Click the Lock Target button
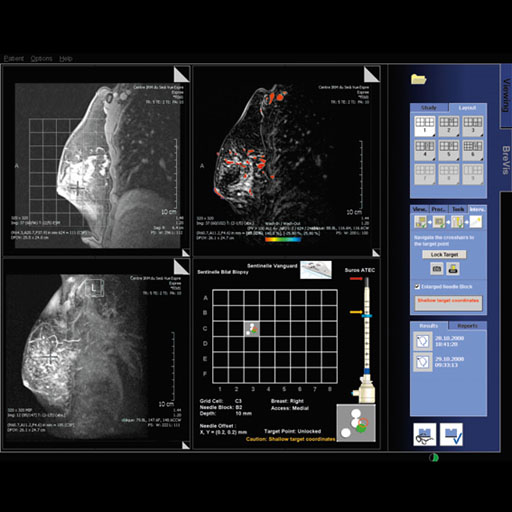Image resolution: width=512 pixels, height=512 pixels. pos(444,254)
